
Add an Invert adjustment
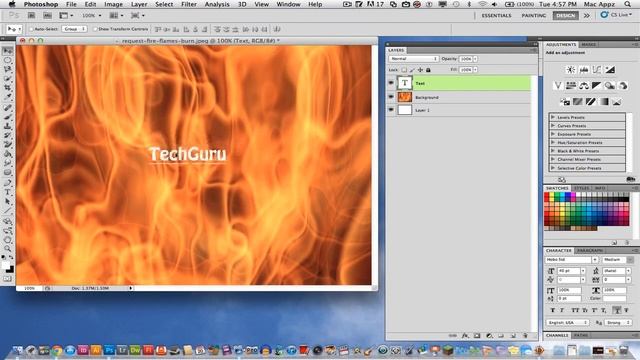coord(565,102)
